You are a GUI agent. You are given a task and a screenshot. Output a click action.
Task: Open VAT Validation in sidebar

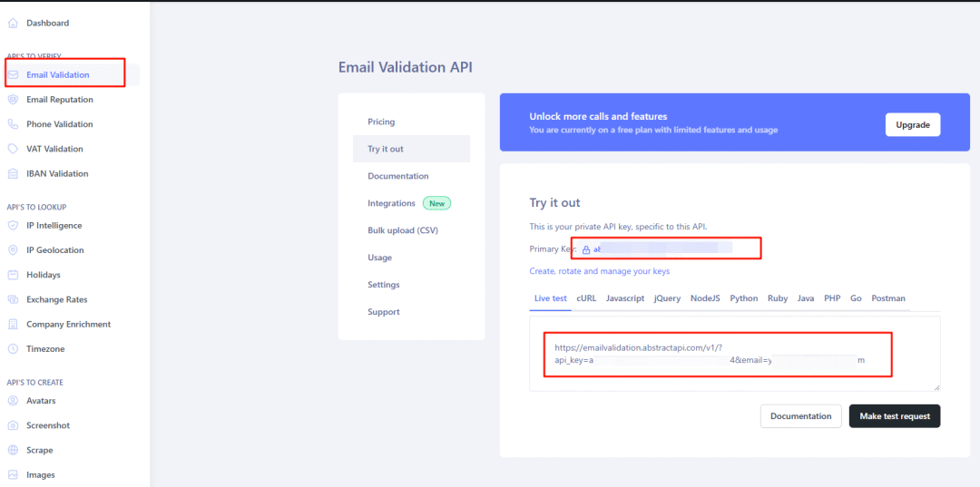54,149
